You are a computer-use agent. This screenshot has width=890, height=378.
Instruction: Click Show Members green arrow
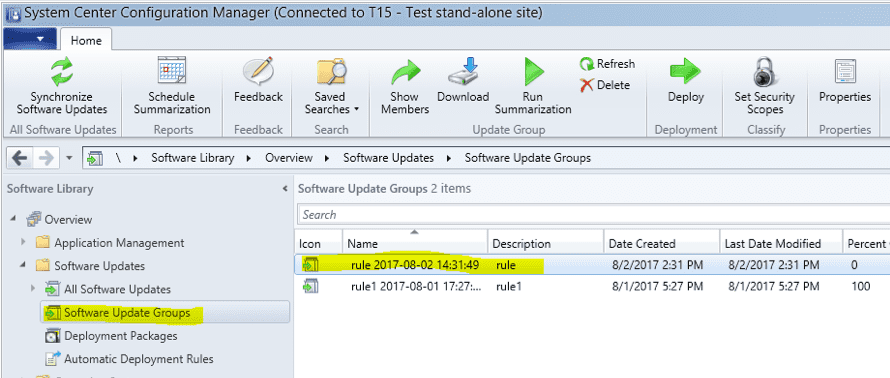click(405, 72)
